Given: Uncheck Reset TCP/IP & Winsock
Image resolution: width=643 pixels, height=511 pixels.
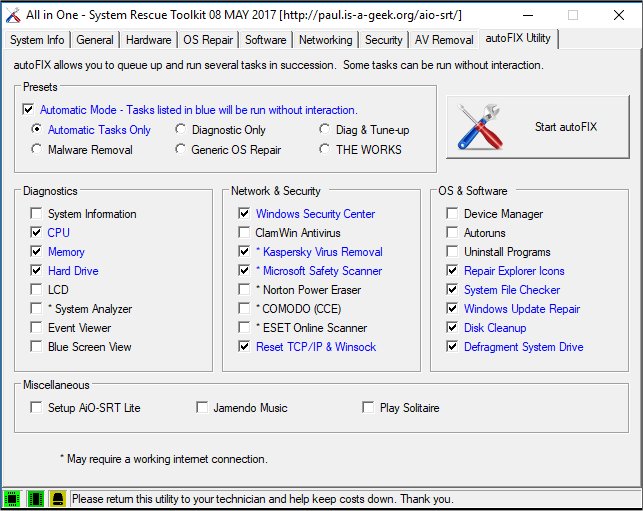Looking at the screenshot, I should coord(245,347).
